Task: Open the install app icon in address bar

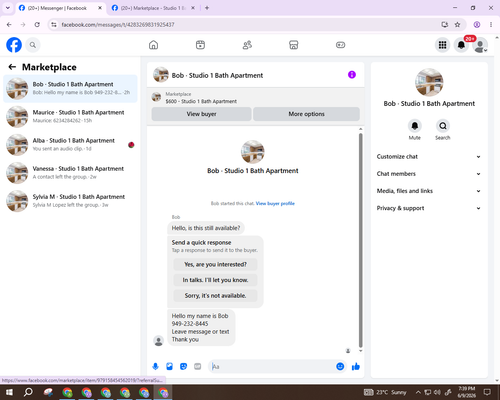Action: pyautogui.click(x=444, y=25)
